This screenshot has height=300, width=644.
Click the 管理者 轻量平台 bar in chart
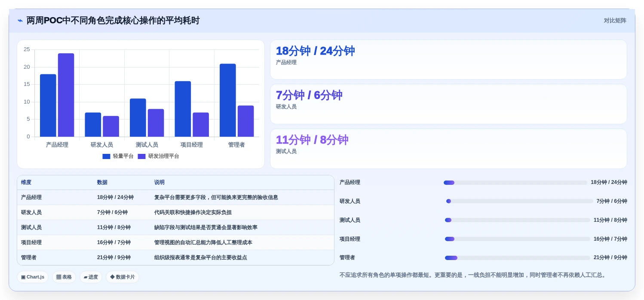(228, 101)
